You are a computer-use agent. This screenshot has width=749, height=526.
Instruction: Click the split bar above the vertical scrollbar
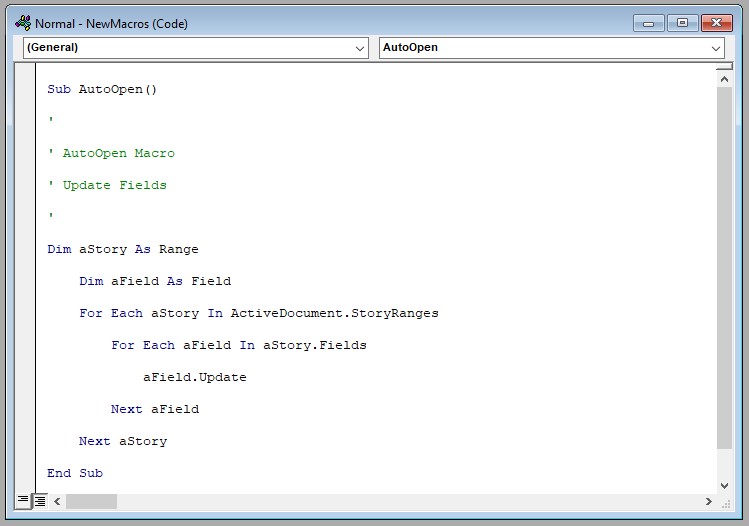(725, 66)
